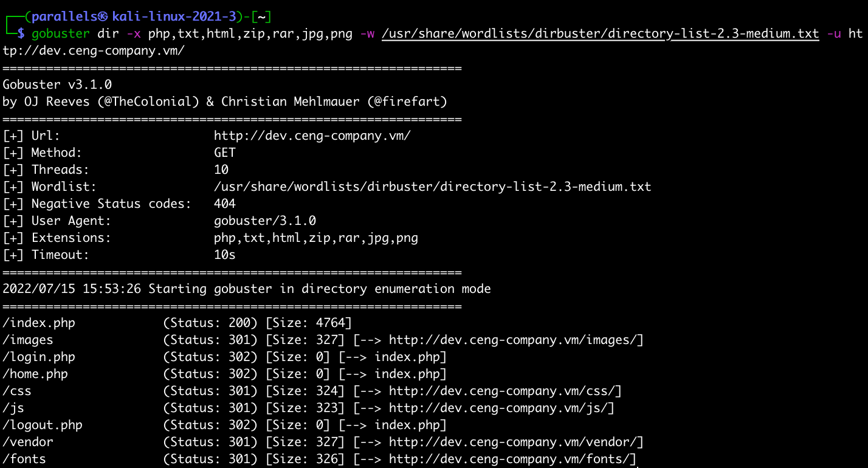Screen dimensions: 868x468
Task: Open the fonts directory redirect URL
Action: point(512,459)
